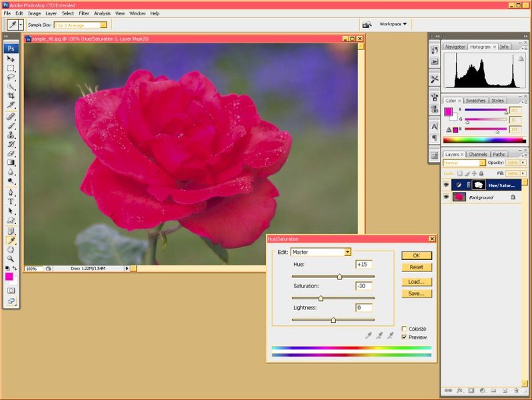Image resolution: width=532 pixels, height=400 pixels.
Task: Hide the Background layer eye
Action: pos(446,197)
